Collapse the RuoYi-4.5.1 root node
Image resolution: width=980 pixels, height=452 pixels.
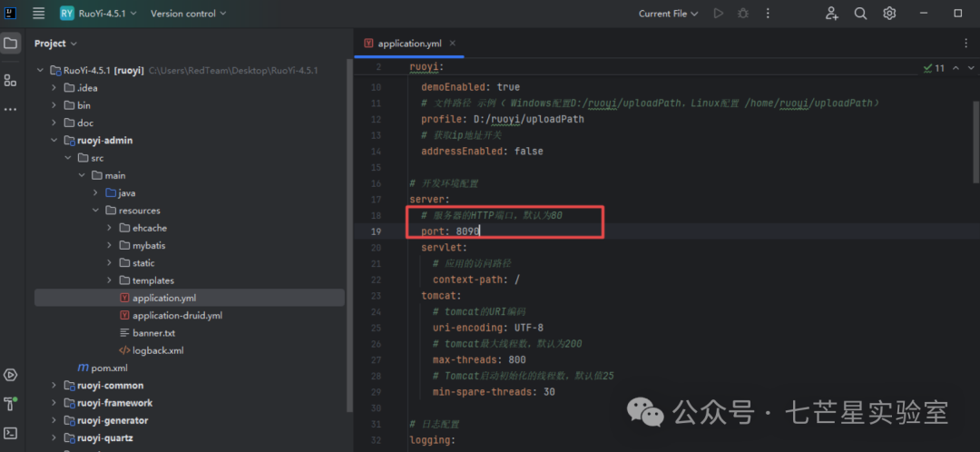[41, 70]
